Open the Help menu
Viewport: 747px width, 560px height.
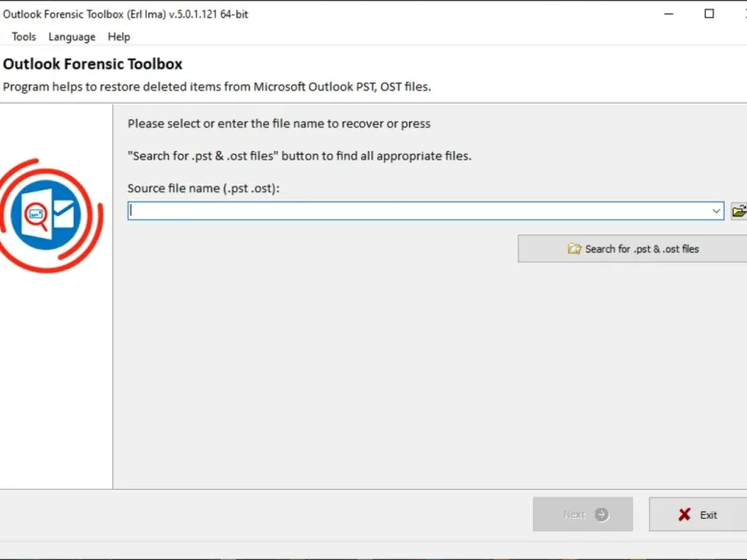pos(119,36)
